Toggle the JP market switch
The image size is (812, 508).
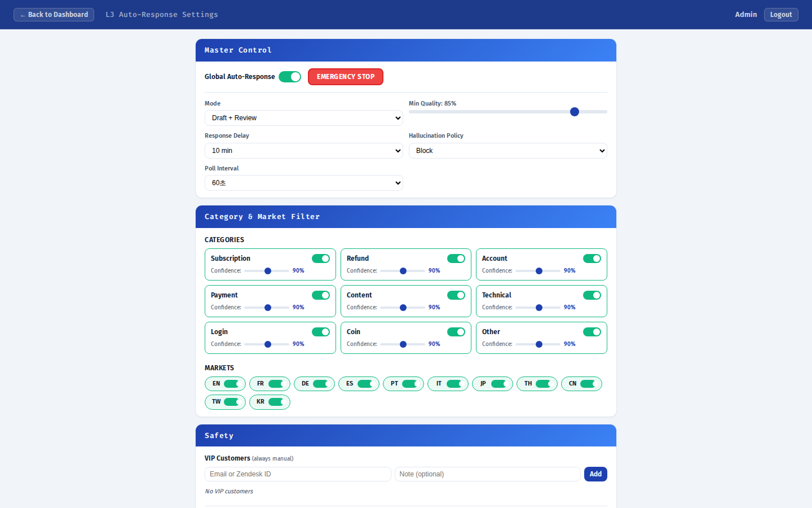498,384
